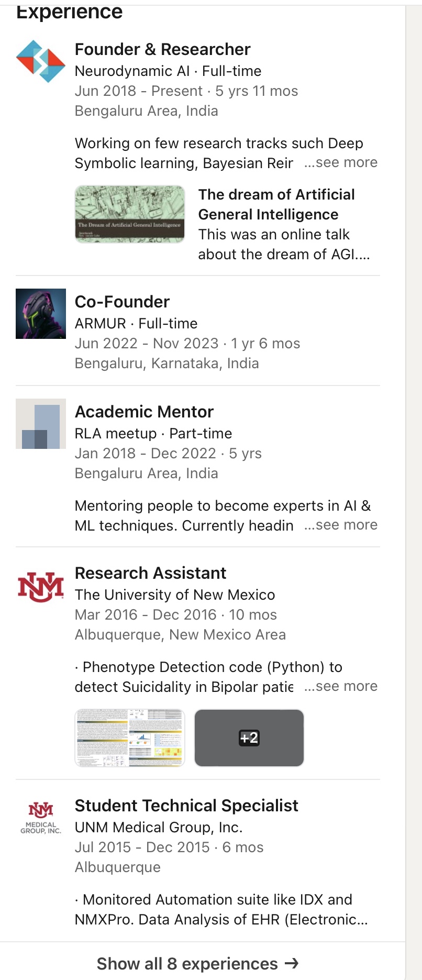
Task: Click the RLA meetup placeholder logo
Action: [41, 424]
